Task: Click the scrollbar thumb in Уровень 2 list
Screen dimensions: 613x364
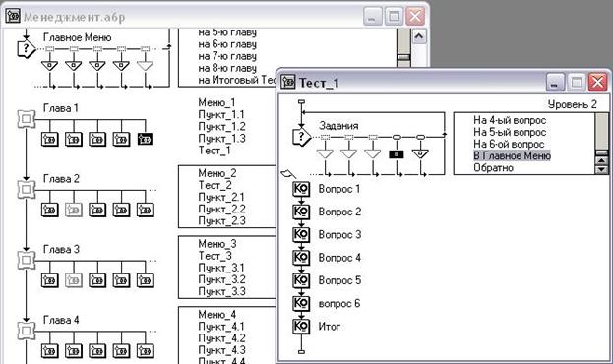Action: pos(601,152)
